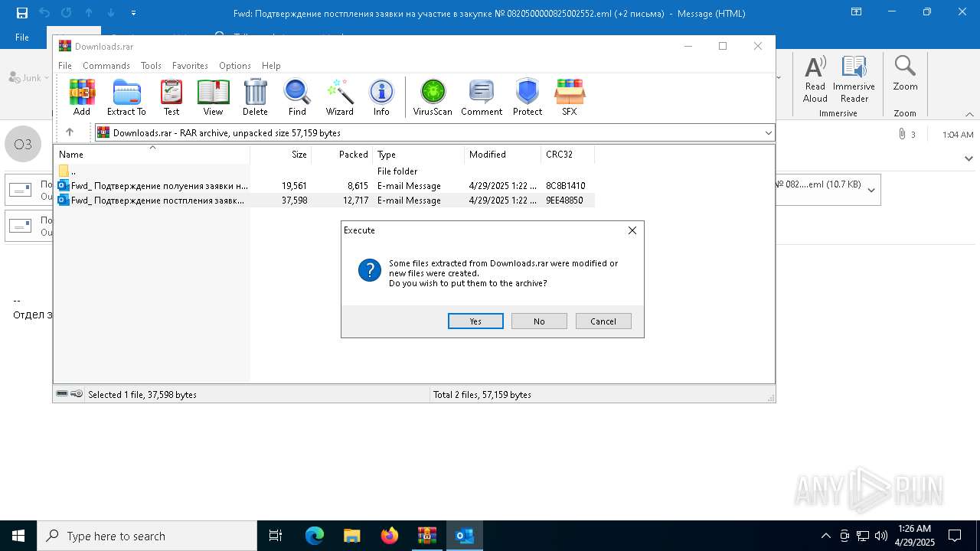
Task: Open the Tools menu
Action: coord(151,66)
